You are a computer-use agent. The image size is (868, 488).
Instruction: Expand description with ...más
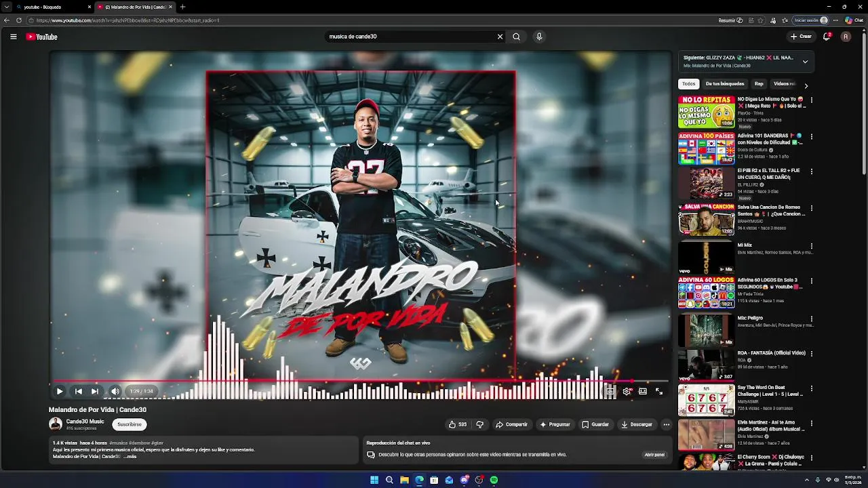click(x=130, y=457)
